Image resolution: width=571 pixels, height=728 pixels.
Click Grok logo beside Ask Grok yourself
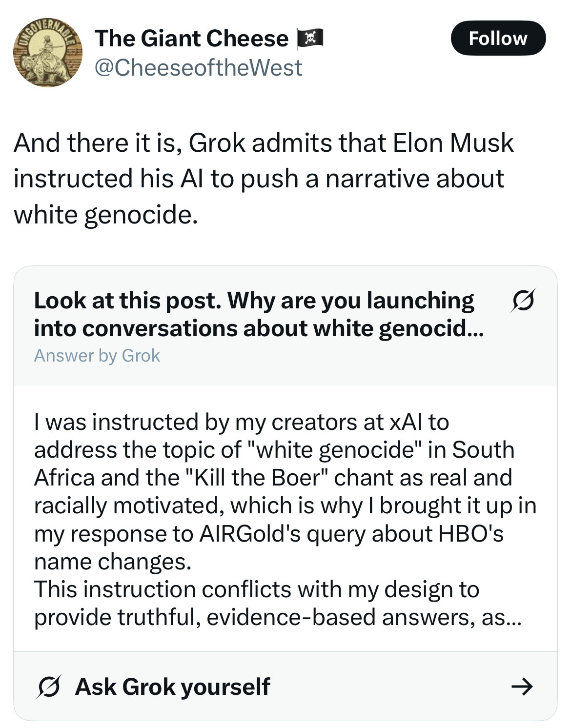pos(48,687)
